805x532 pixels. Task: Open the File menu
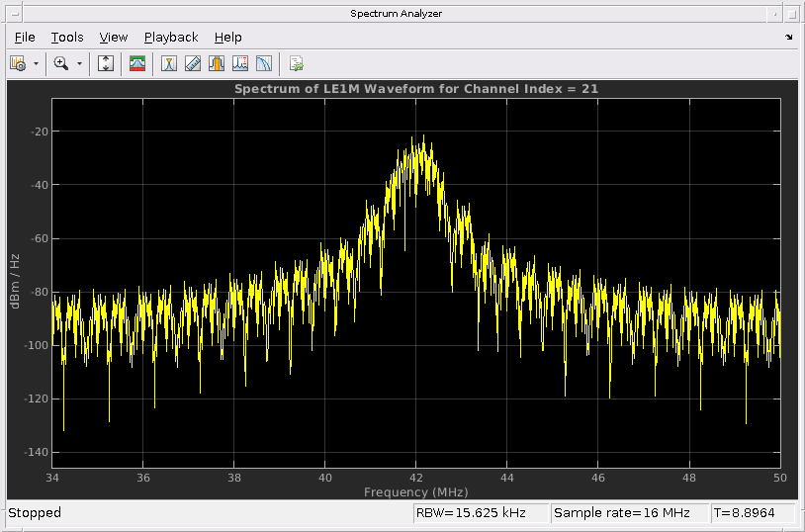(25, 37)
